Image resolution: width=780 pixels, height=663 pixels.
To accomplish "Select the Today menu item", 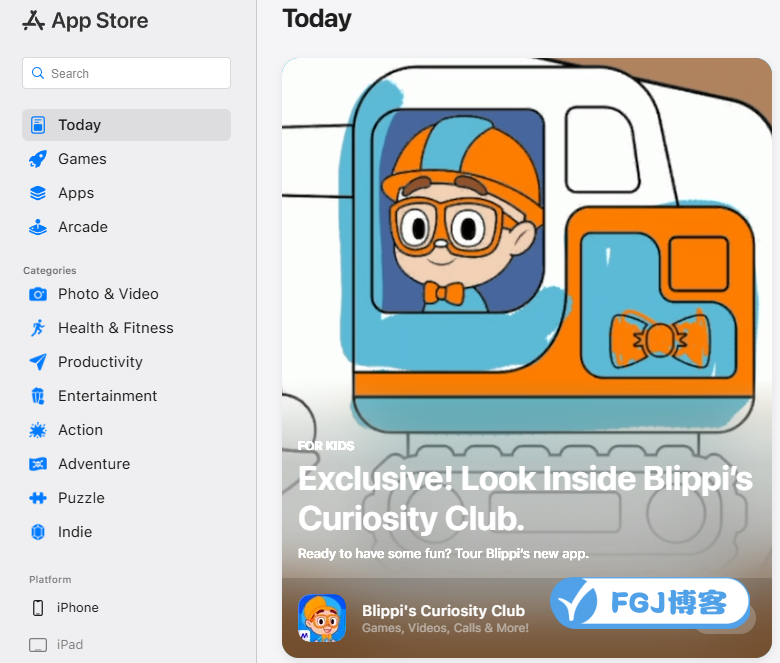I will point(126,125).
